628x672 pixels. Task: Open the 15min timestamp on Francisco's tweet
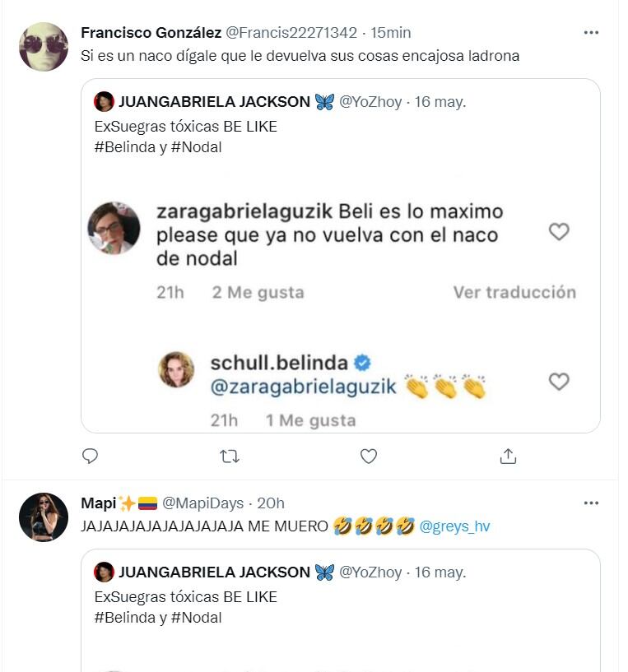pos(391,33)
